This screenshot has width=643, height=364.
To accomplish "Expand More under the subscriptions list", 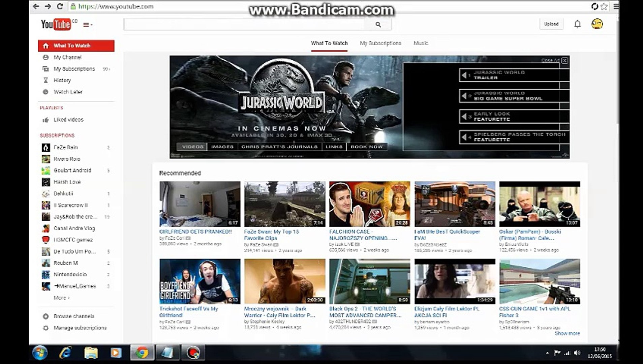I will tap(61, 298).
